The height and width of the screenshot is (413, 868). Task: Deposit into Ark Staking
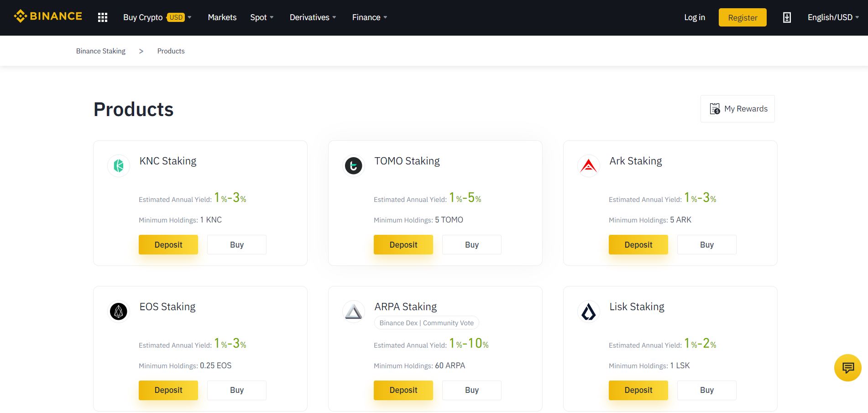coord(638,245)
